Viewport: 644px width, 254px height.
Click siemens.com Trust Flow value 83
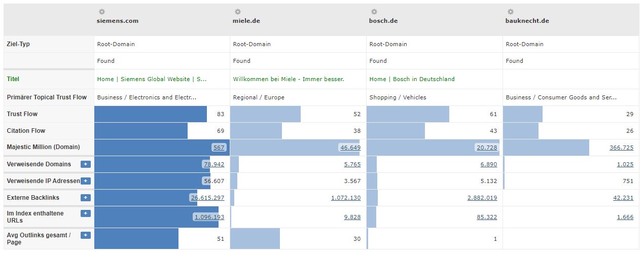click(220, 115)
